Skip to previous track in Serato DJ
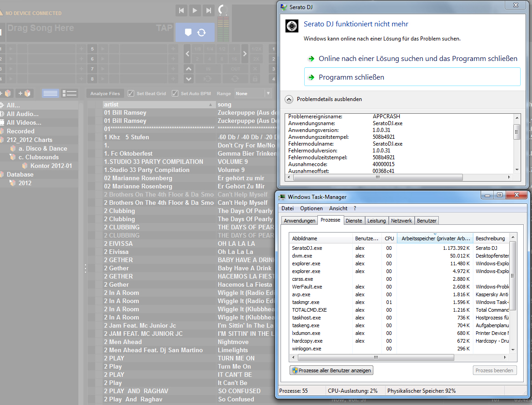The width and height of the screenshot is (532, 405). pyautogui.click(x=181, y=10)
